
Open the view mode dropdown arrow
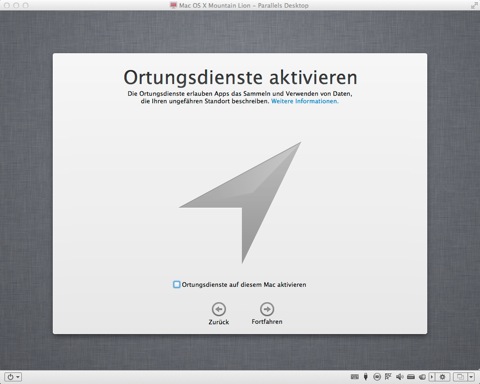[x=471, y=377]
